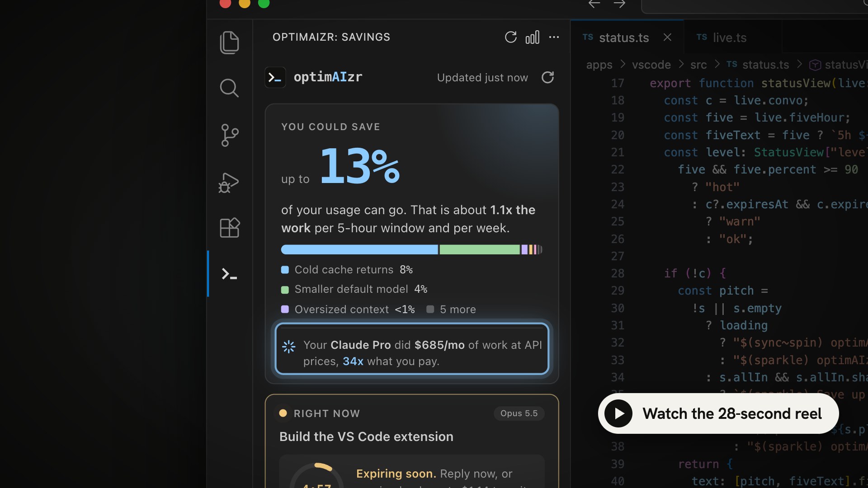Click refresh icon in Savings panel header
The width and height of the screenshot is (868, 488).
[511, 37]
